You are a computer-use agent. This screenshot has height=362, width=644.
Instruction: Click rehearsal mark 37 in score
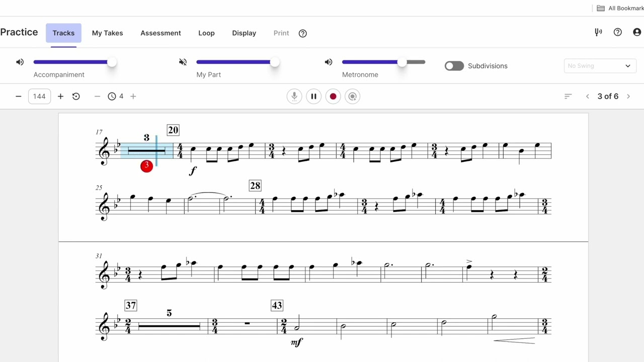point(131,305)
